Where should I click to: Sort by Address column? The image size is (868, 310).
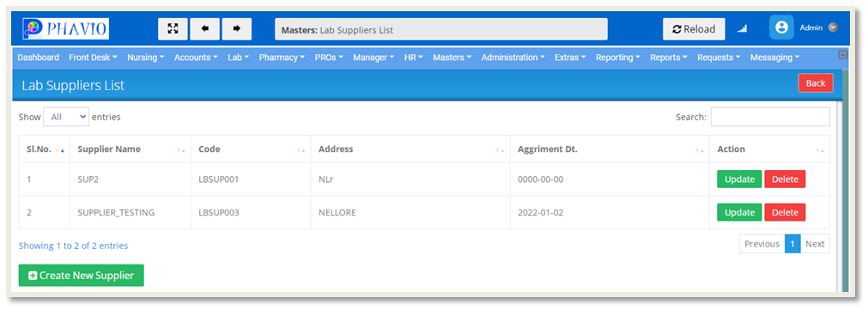point(410,149)
